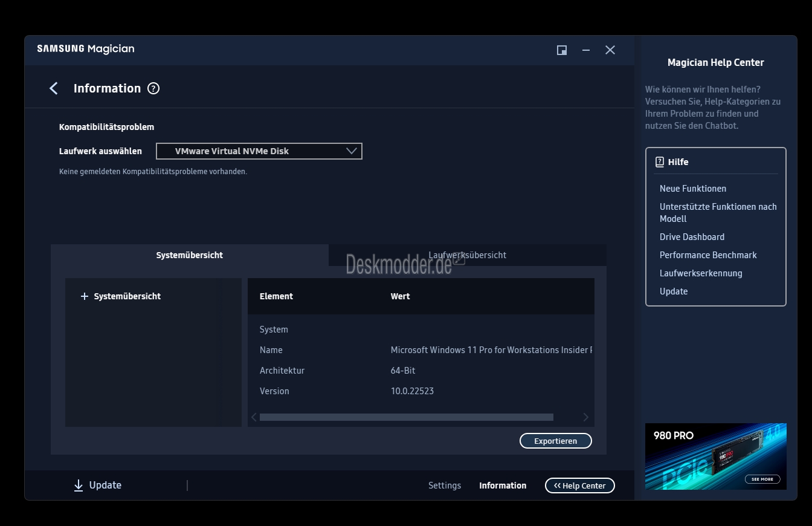The height and width of the screenshot is (526, 812).
Task: Switch to the Systemübersicht tab
Action: (190, 255)
